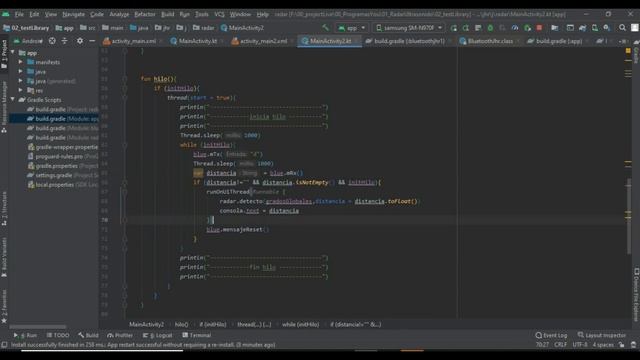The width and height of the screenshot is (640, 360).
Task: Open the TODO tool window
Action: (x=58, y=335)
